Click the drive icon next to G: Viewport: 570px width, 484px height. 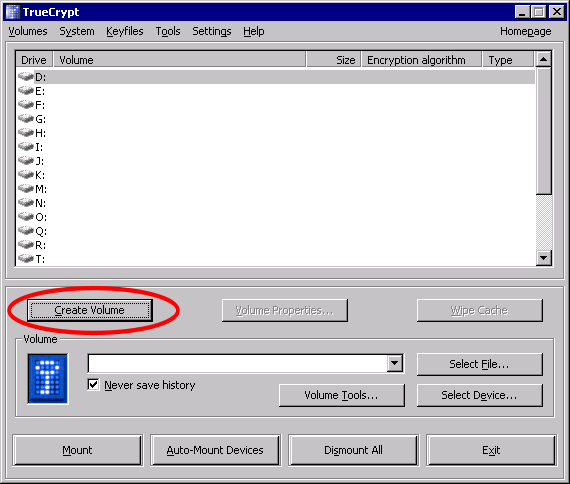point(26,119)
